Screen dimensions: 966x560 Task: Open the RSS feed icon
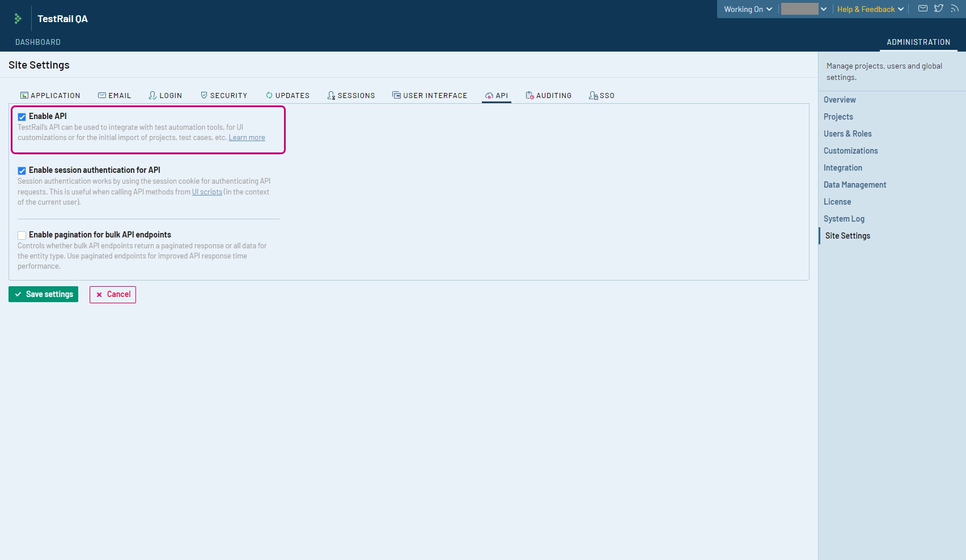click(955, 9)
